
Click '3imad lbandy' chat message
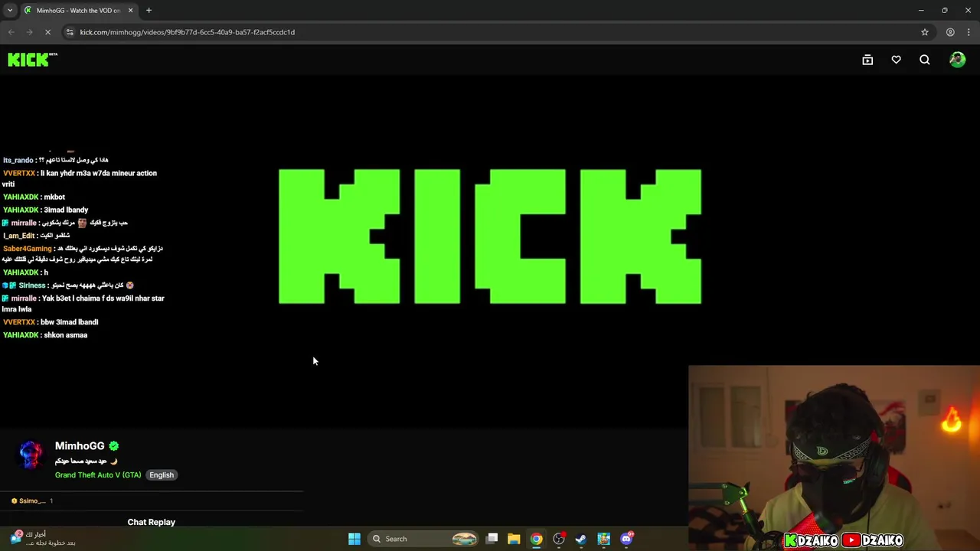click(x=66, y=210)
